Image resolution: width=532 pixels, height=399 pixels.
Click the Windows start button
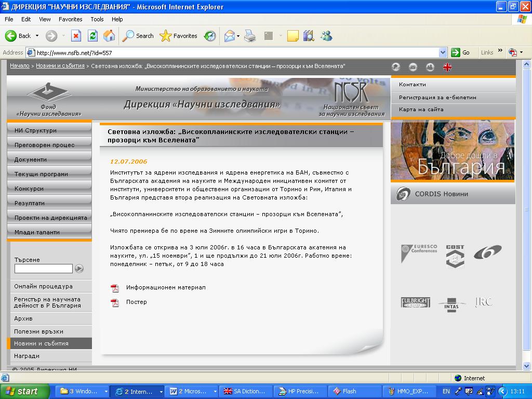pyautogui.click(x=24, y=392)
